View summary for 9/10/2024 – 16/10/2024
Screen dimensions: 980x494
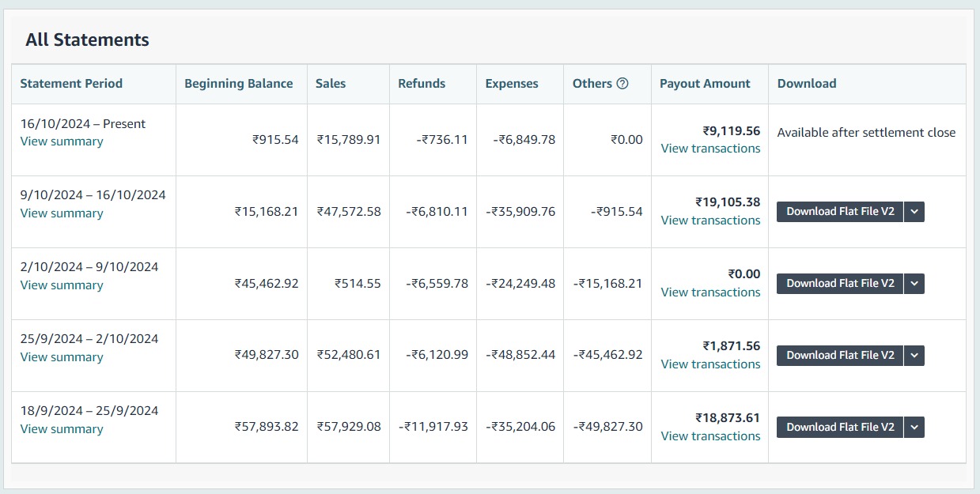click(x=62, y=213)
